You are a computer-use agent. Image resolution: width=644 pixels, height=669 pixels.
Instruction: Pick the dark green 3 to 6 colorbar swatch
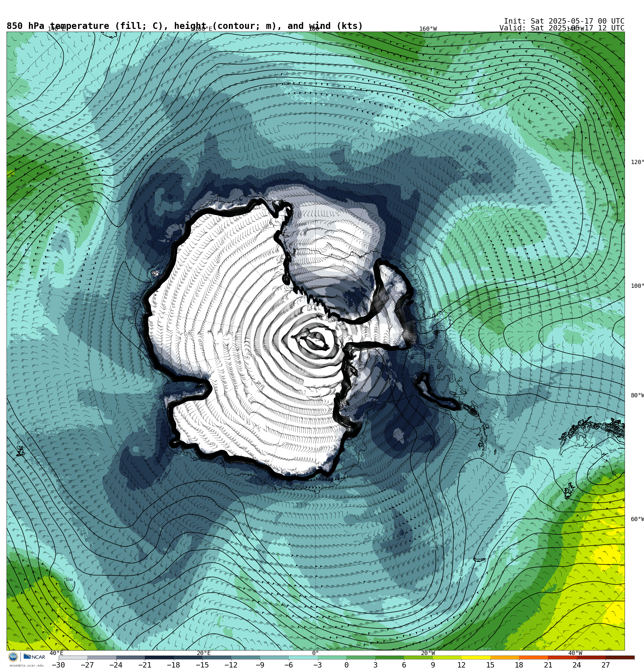coord(389,657)
